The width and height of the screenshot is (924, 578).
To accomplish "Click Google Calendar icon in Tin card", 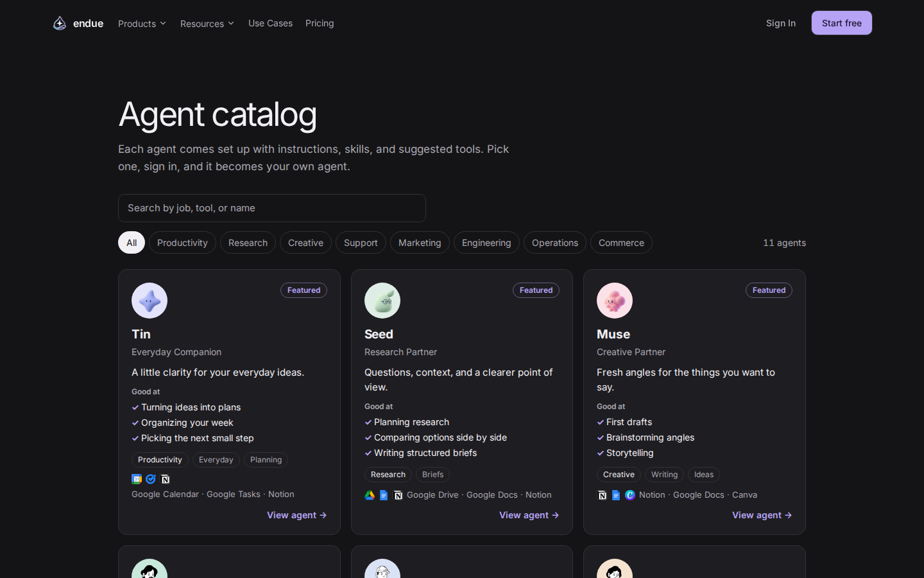I will point(137,479).
